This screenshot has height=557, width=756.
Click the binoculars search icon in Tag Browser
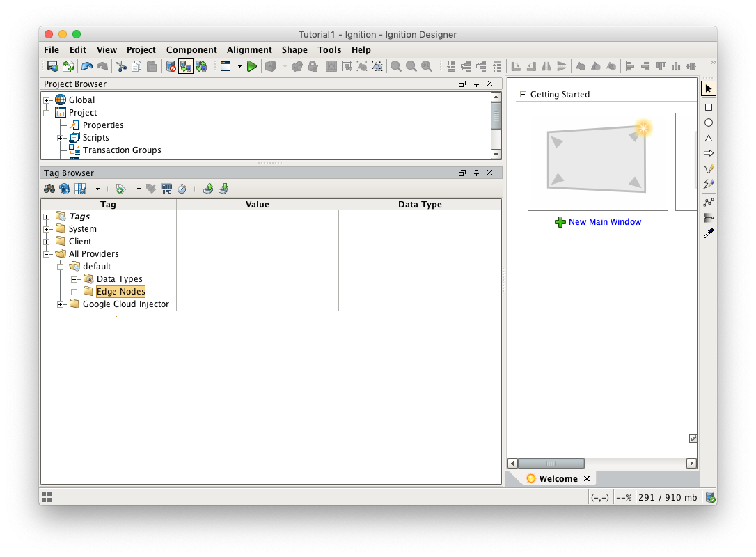click(49, 189)
